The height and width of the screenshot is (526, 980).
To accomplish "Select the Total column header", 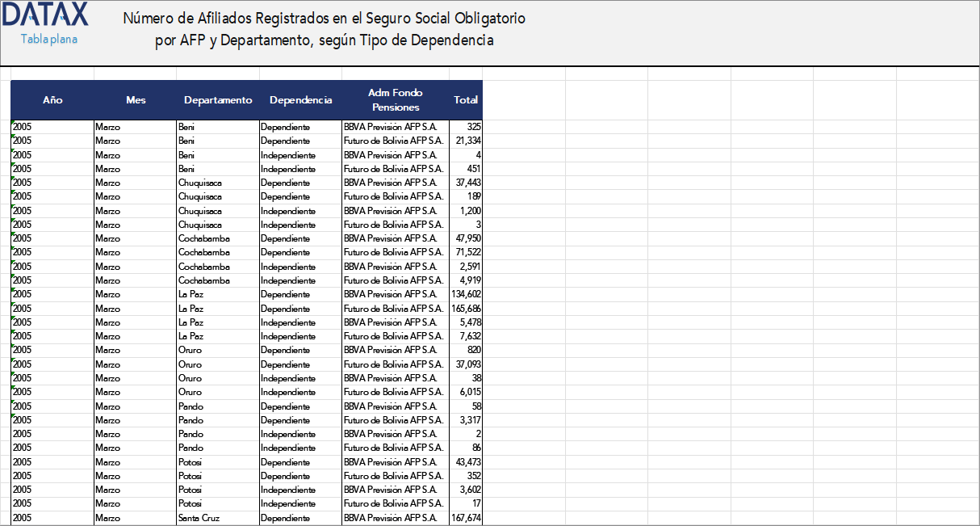I will [x=466, y=99].
